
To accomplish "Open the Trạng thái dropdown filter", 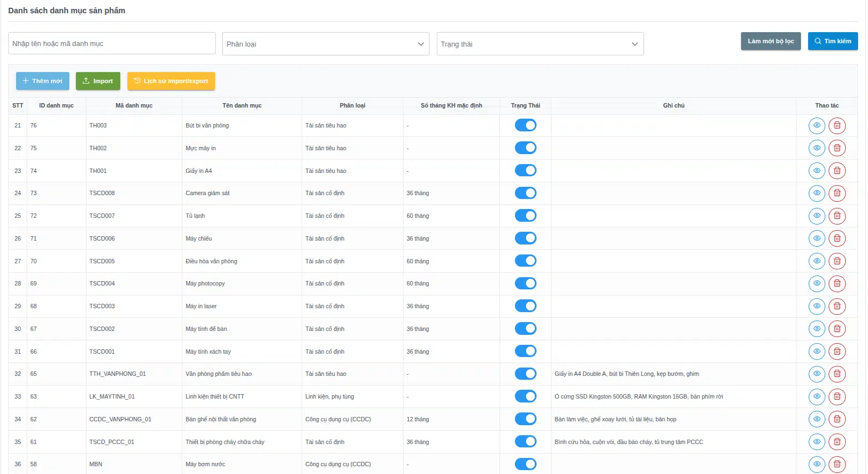I will pos(540,44).
